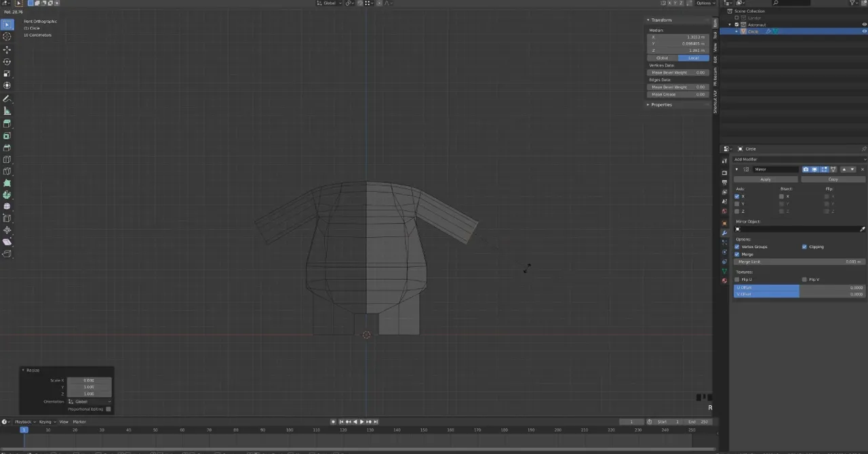Enable the Bisect X checkbox
This screenshot has width=868, height=454.
pos(782,197)
